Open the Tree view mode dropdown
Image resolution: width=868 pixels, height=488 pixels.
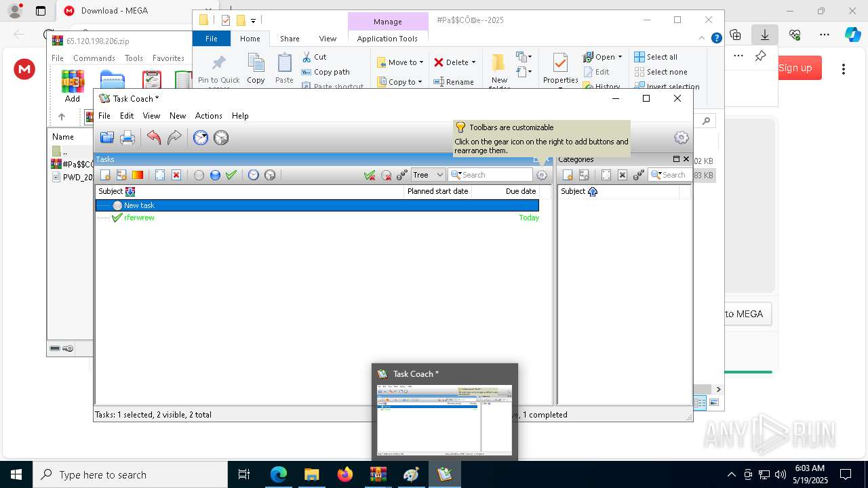428,175
